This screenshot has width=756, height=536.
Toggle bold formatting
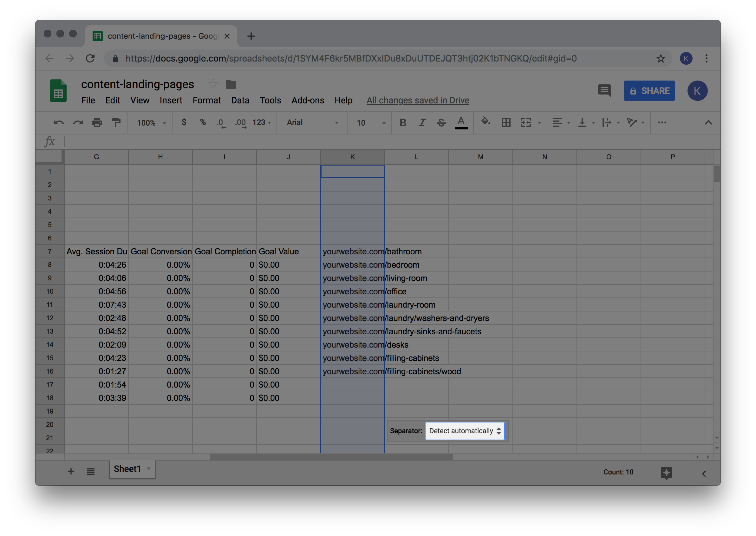[x=403, y=123]
